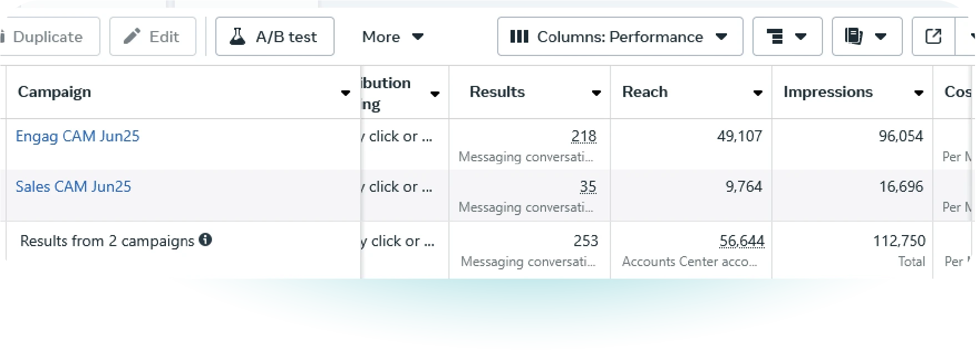Click the Duplicate button

(48, 37)
